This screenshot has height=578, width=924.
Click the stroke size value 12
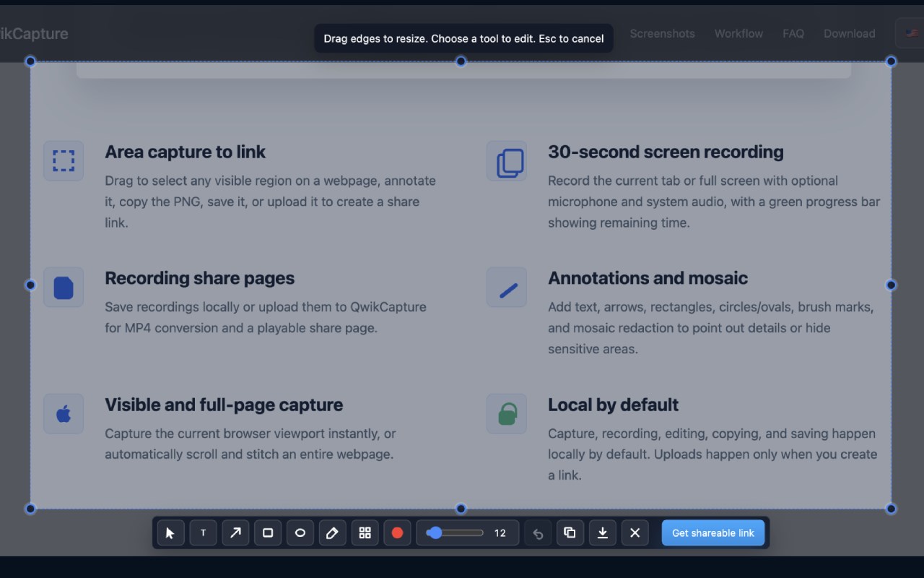(x=500, y=533)
